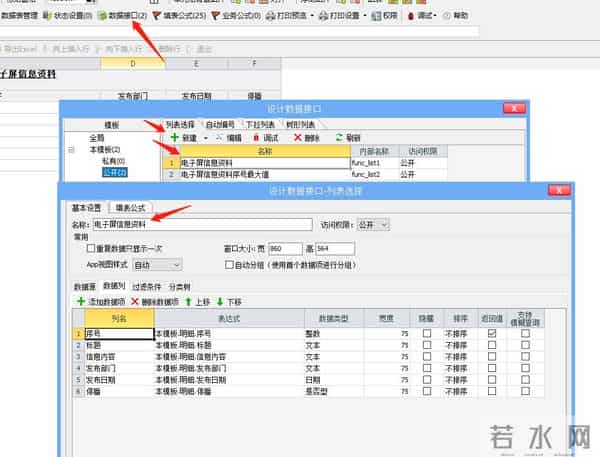This screenshot has height=457, width=600.
Task: Click 编辑 in 设计数据接口 toolbar
Action: point(229,138)
